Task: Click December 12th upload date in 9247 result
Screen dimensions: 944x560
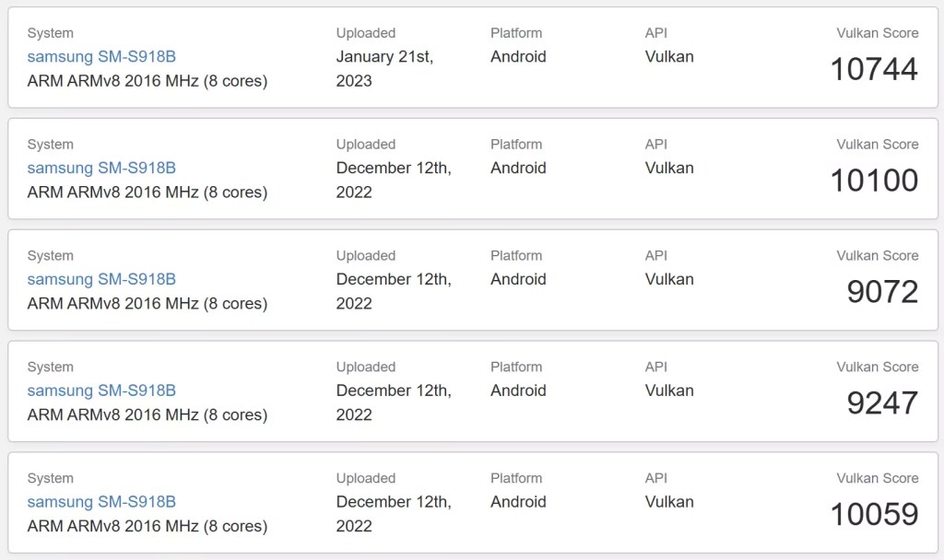Action: [394, 402]
